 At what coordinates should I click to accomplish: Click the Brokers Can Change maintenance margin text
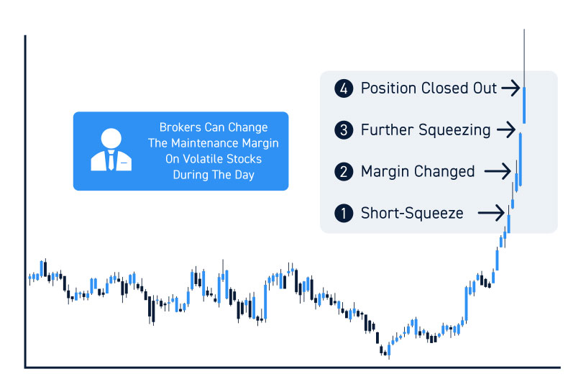tap(213, 151)
